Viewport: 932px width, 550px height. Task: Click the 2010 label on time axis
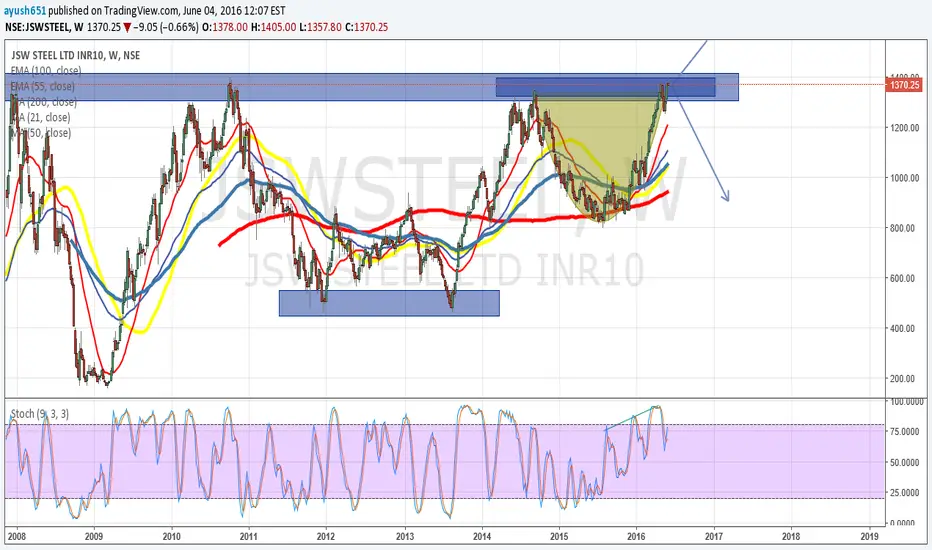pos(172,536)
